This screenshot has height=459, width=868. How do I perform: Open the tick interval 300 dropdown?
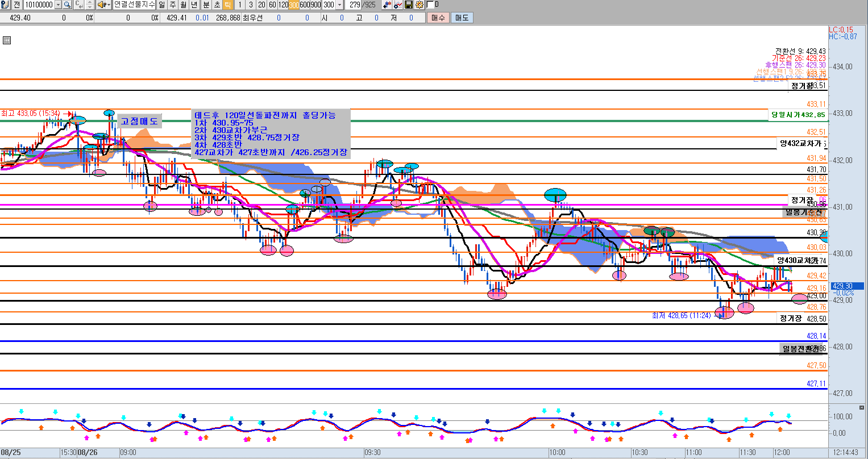tap(339, 5)
